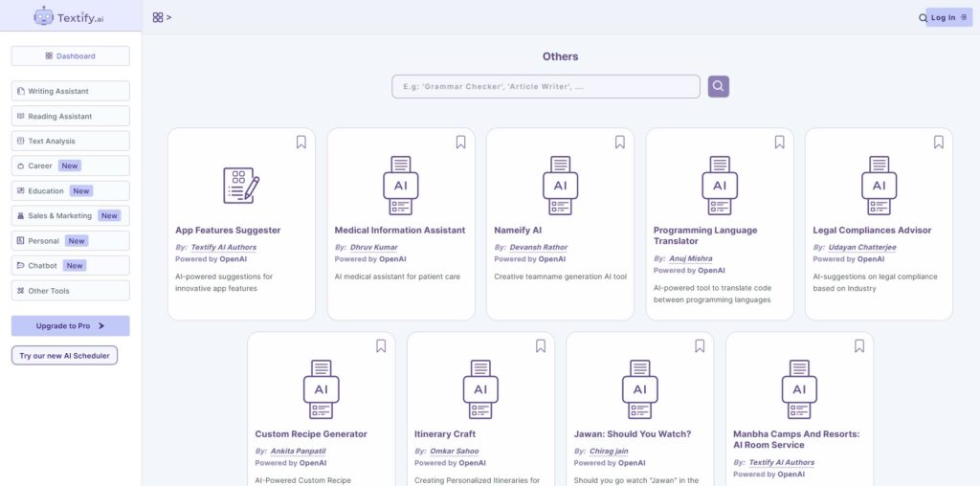Open the Personal category
The width and height of the screenshot is (980, 486).
point(71,241)
